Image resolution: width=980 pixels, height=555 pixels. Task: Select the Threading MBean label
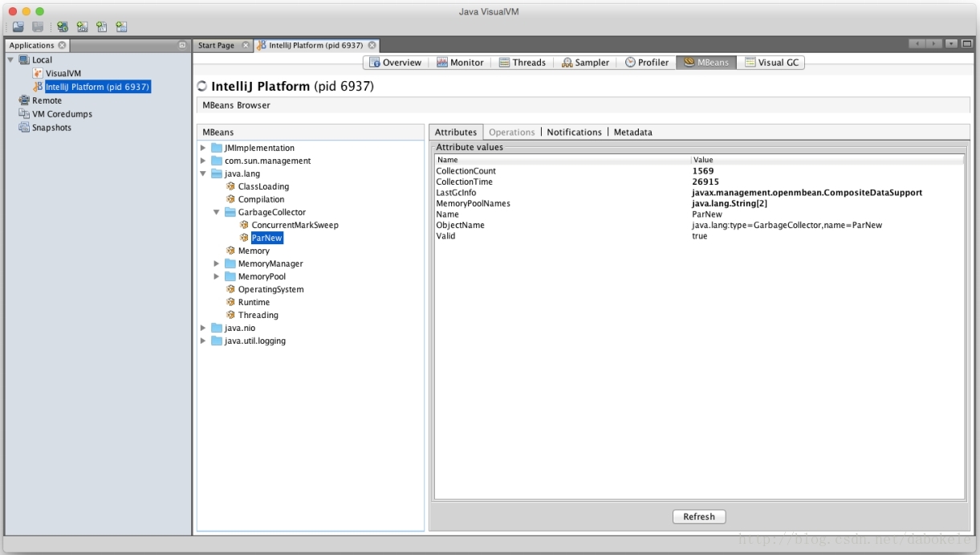click(x=258, y=315)
